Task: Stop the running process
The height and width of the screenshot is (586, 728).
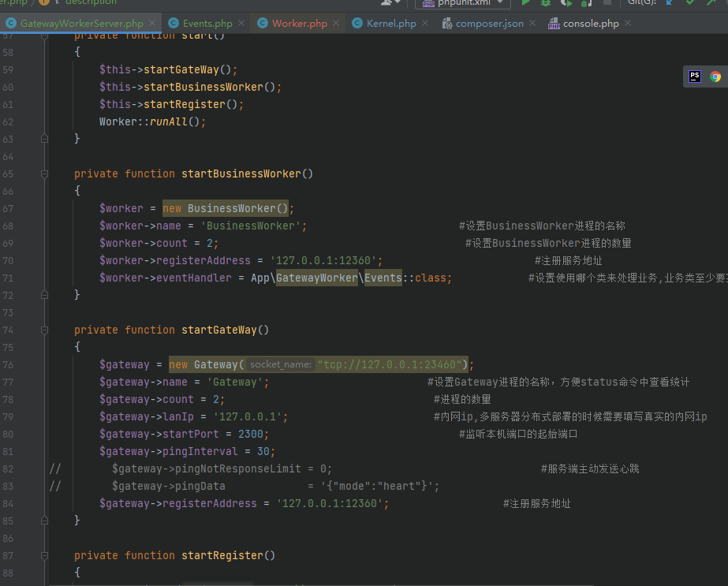Action: tap(607, 2)
